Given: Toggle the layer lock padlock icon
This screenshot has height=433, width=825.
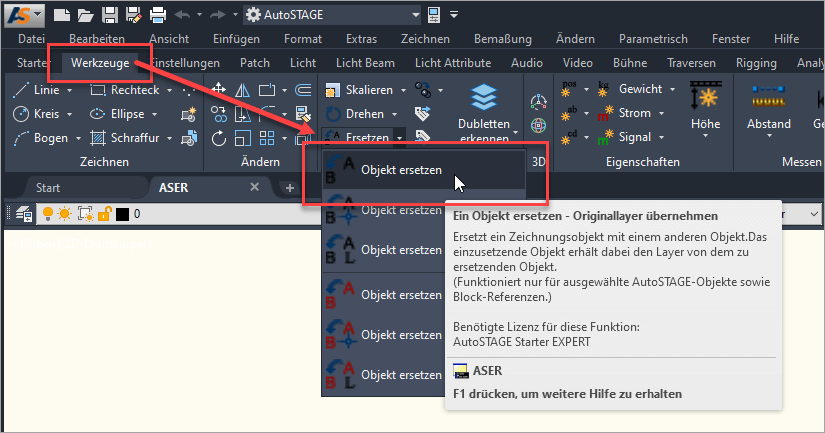Looking at the screenshot, I should (x=105, y=214).
